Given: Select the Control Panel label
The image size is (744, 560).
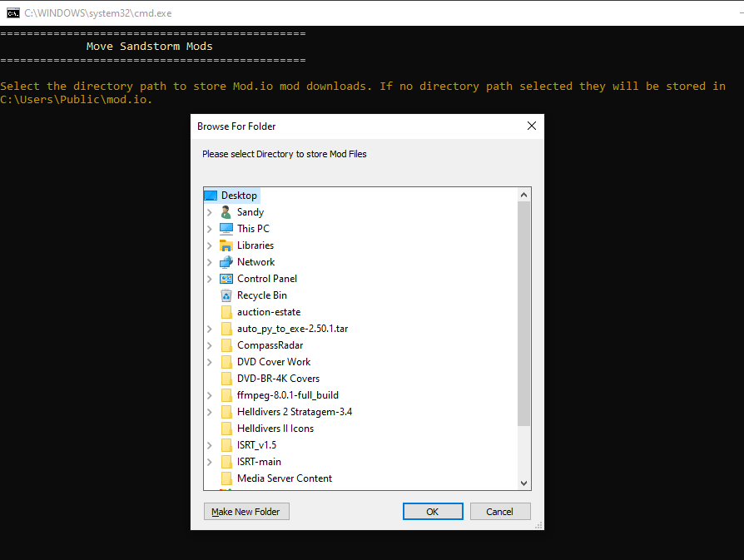Looking at the screenshot, I should pyautogui.click(x=267, y=279).
